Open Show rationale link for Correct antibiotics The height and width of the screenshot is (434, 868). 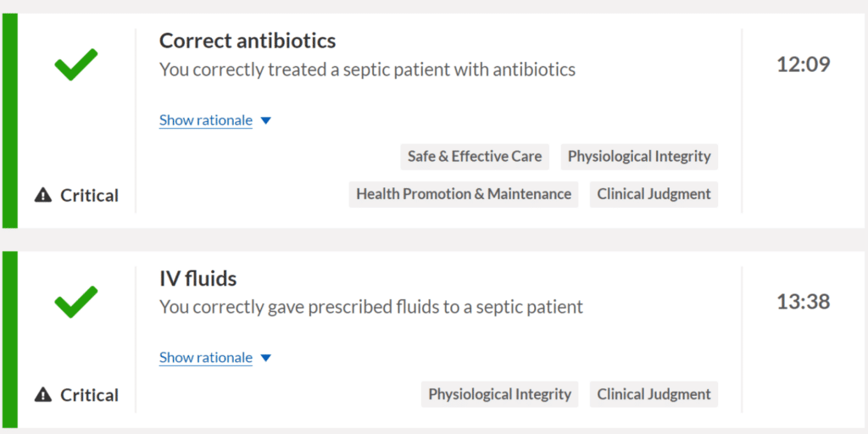[206, 120]
